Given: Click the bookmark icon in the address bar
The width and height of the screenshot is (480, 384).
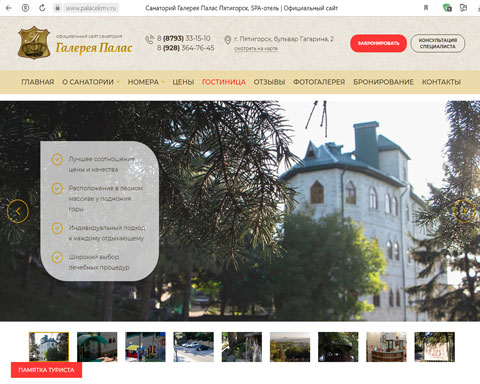Looking at the screenshot, I should pyautogui.click(x=426, y=8).
